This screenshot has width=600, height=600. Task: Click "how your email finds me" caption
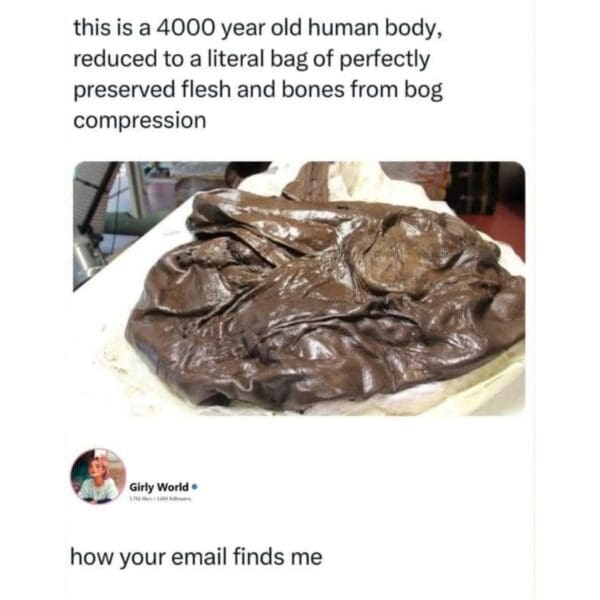pos(195,556)
